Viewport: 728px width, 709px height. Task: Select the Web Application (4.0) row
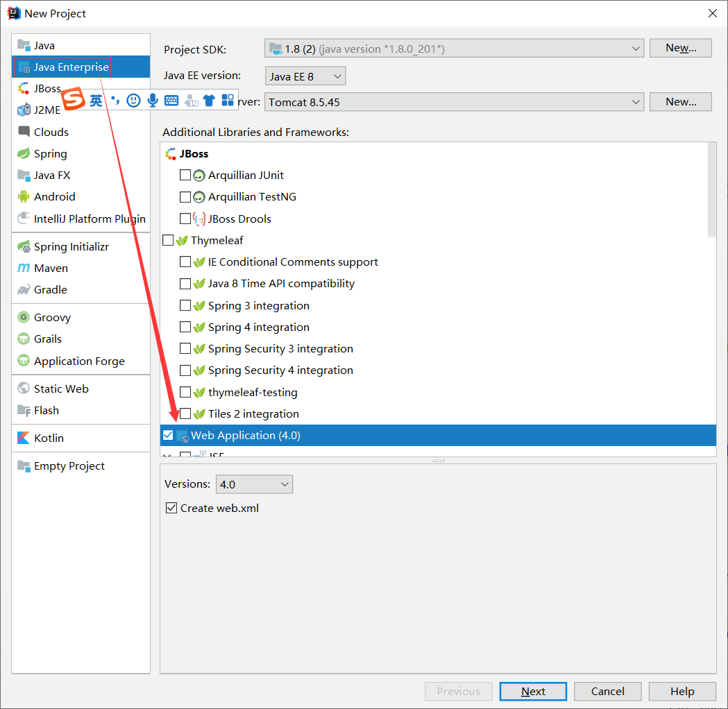[439, 435]
